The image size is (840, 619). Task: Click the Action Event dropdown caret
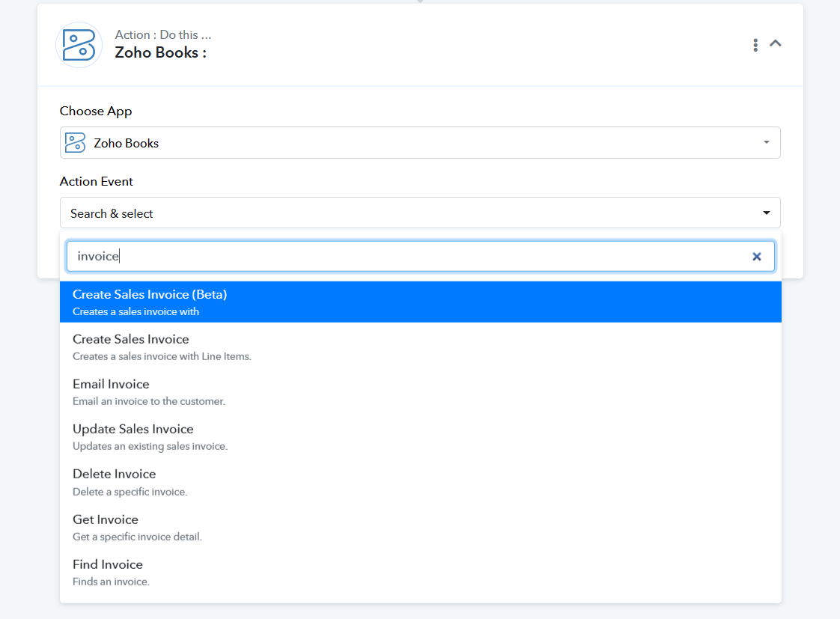coord(766,213)
